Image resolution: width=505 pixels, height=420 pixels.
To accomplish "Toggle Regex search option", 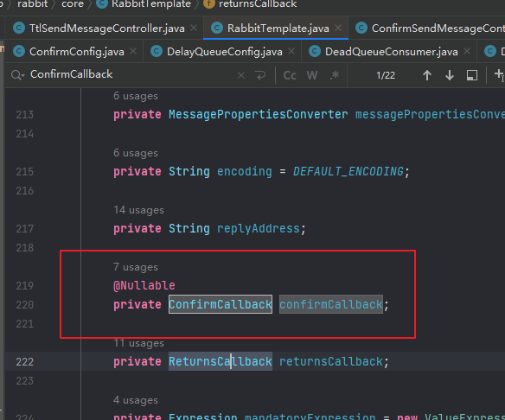I will pyautogui.click(x=335, y=75).
